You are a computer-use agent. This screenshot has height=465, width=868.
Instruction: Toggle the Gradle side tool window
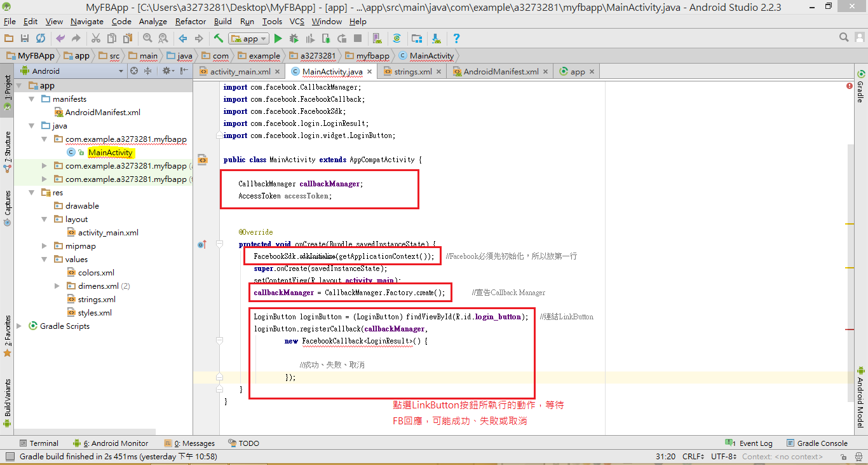tap(860, 87)
